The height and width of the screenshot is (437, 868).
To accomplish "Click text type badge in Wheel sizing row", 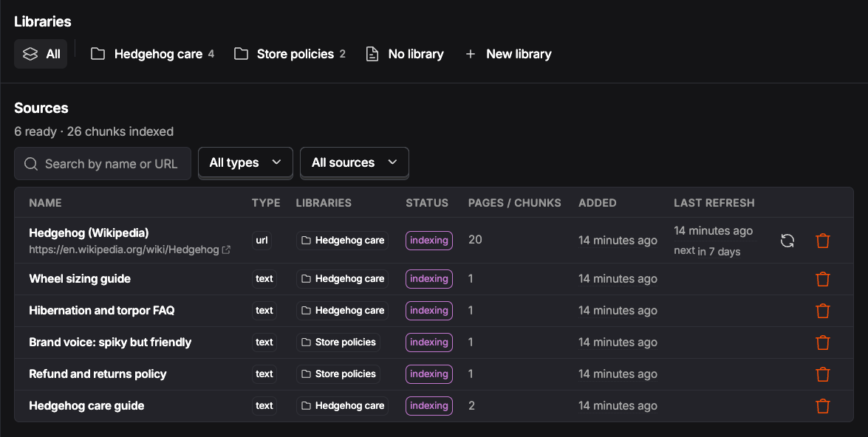I will coord(264,279).
